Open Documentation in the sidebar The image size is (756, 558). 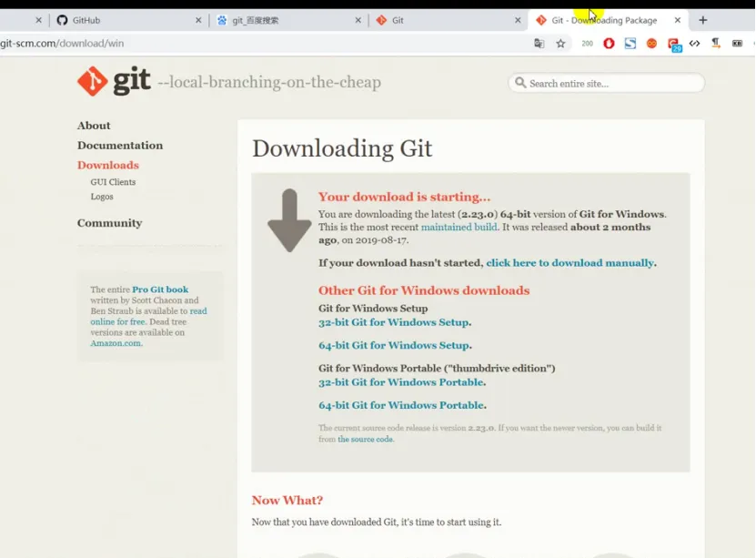(120, 145)
